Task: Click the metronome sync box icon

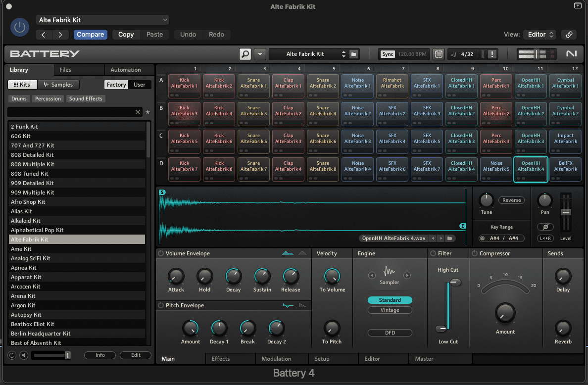Action: tap(439, 54)
